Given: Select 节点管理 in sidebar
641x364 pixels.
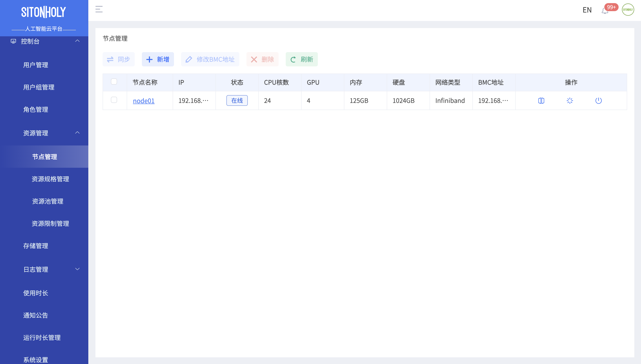Looking at the screenshot, I should pos(44,157).
